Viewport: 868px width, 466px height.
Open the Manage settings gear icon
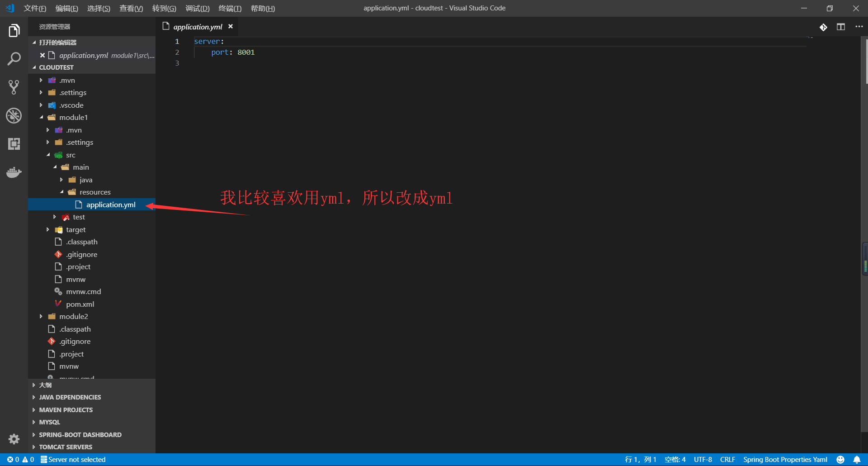(14, 439)
